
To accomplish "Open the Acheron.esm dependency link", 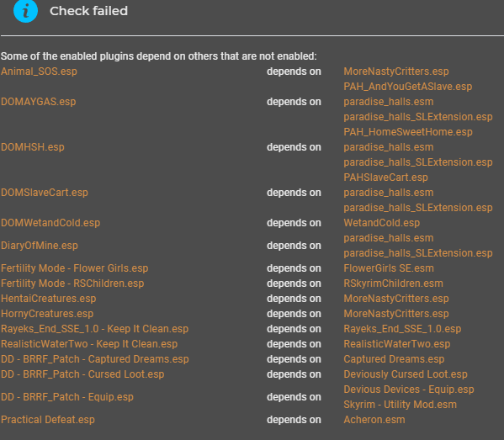I will tap(374, 420).
